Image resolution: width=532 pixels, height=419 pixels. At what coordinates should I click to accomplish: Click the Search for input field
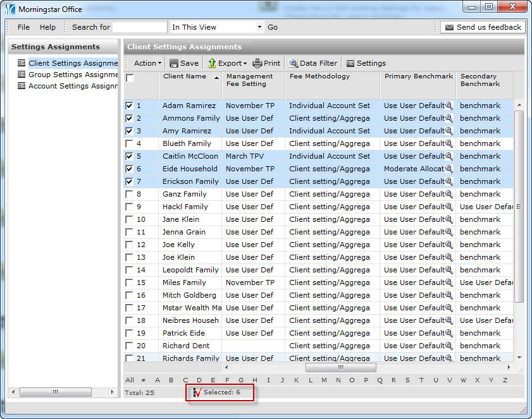pos(140,27)
